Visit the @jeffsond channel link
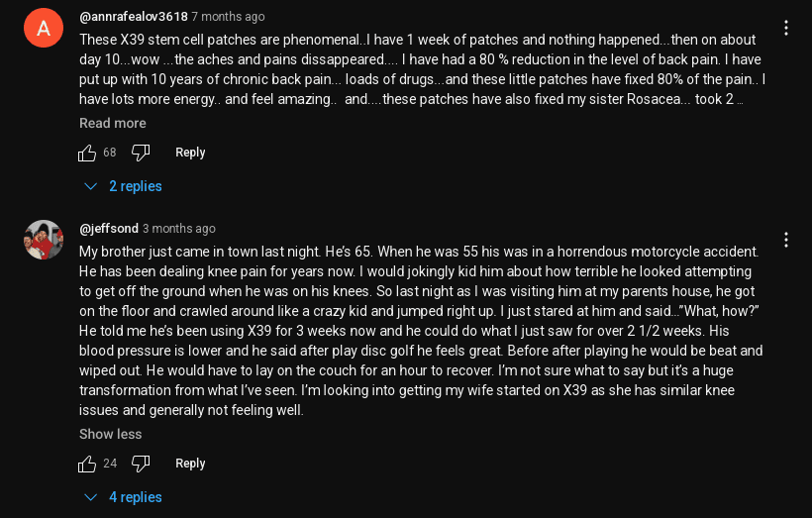The width and height of the screenshot is (812, 518). pyautogui.click(x=108, y=229)
